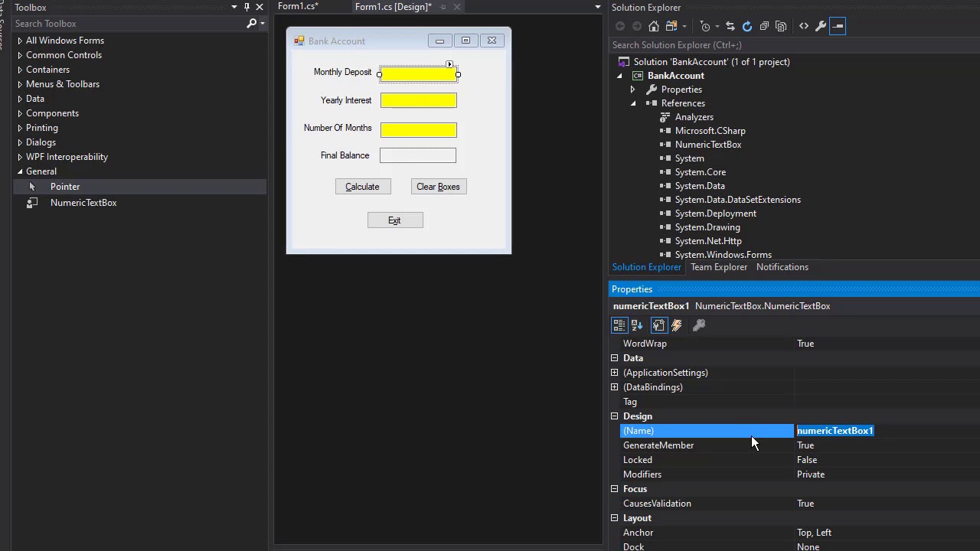Screen dimensions: 980x551
Task: Click the Analyzers icon in References
Action: tap(665, 117)
